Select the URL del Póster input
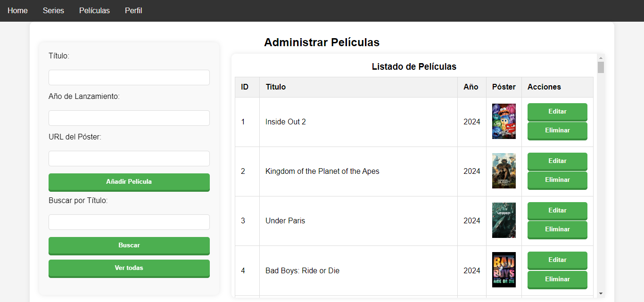The height and width of the screenshot is (302, 644). point(129,159)
